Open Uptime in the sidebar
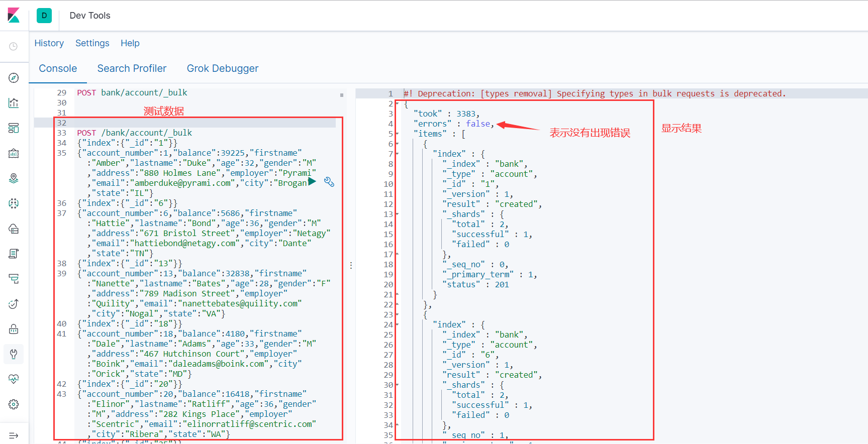The width and height of the screenshot is (868, 444). (x=14, y=304)
